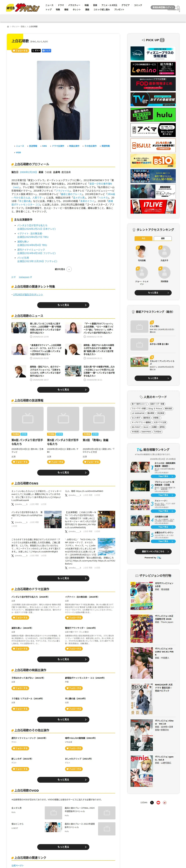Screen dimensions: 186x868
Task: Open the 17LIVE banner
Action: click(153, 207)
